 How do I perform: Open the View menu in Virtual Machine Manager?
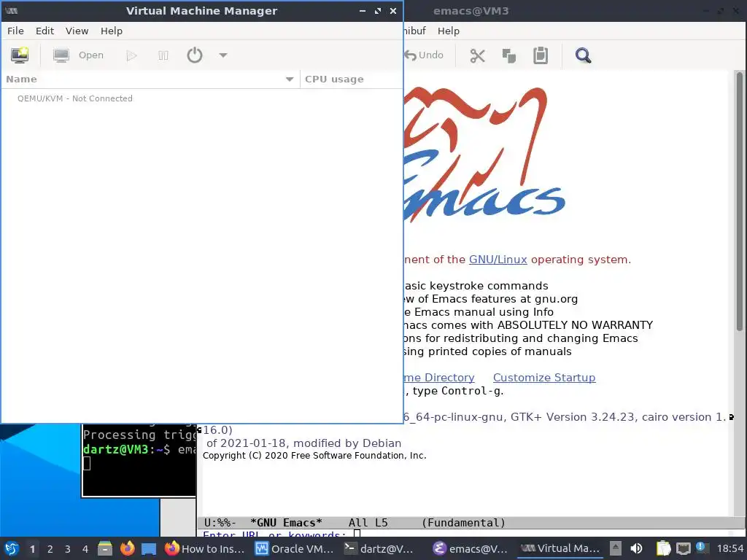[x=77, y=31]
